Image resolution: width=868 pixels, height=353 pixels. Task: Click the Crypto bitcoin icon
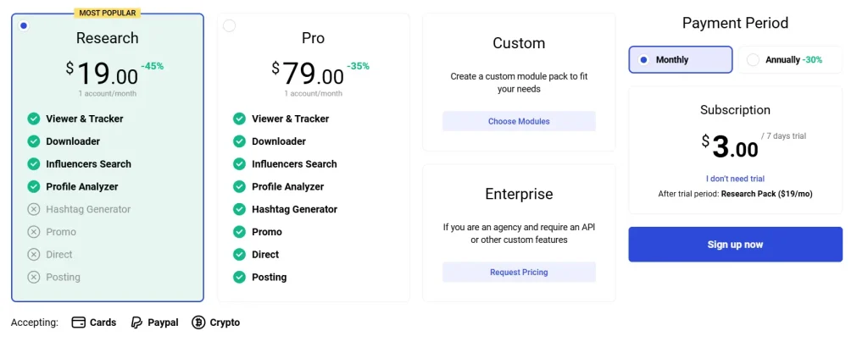click(198, 323)
